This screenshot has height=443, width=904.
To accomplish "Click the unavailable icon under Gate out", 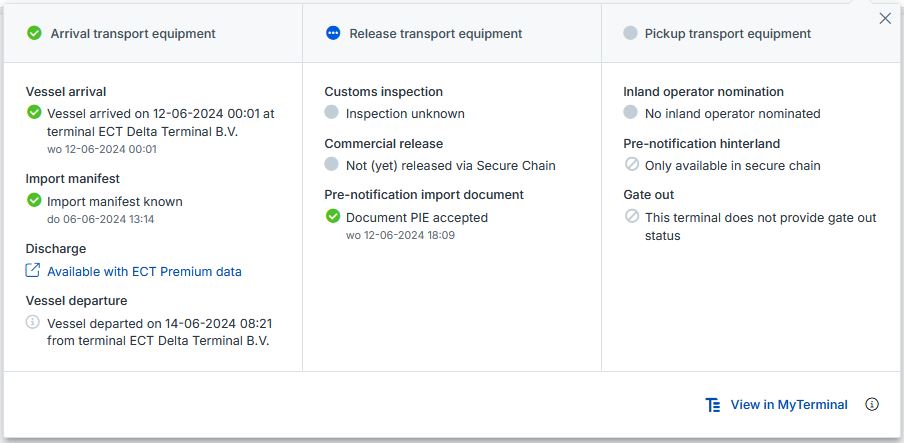I will click(632, 216).
